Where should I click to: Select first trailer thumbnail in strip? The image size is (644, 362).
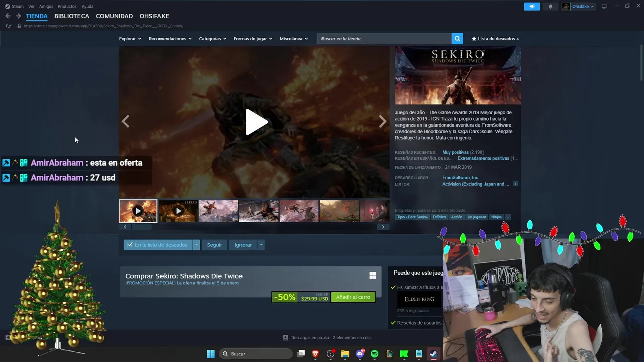[x=138, y=211]
